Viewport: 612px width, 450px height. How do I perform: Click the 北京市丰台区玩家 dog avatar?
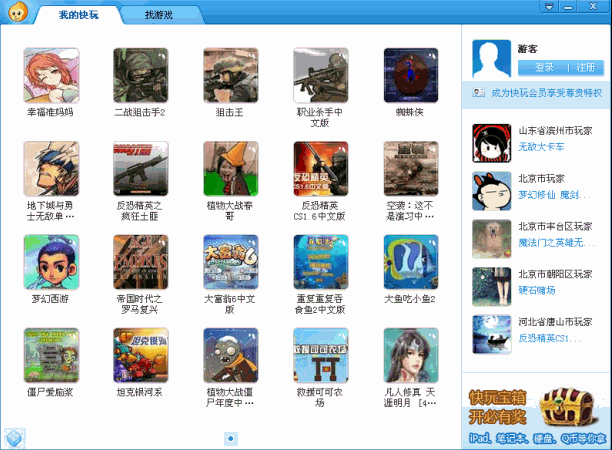pyautogui.click(x=491, y=239)
